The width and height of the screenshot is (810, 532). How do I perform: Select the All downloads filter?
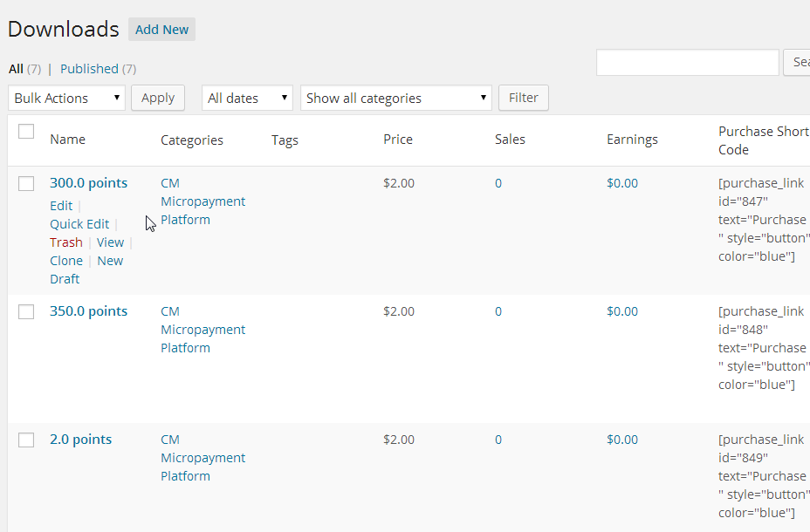tap(16, 69)
